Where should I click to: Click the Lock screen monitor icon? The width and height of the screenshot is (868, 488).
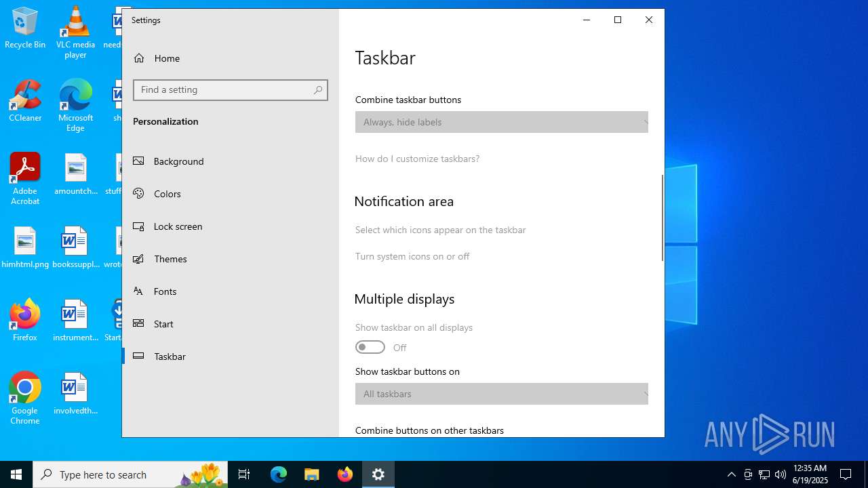pos(138,226)
